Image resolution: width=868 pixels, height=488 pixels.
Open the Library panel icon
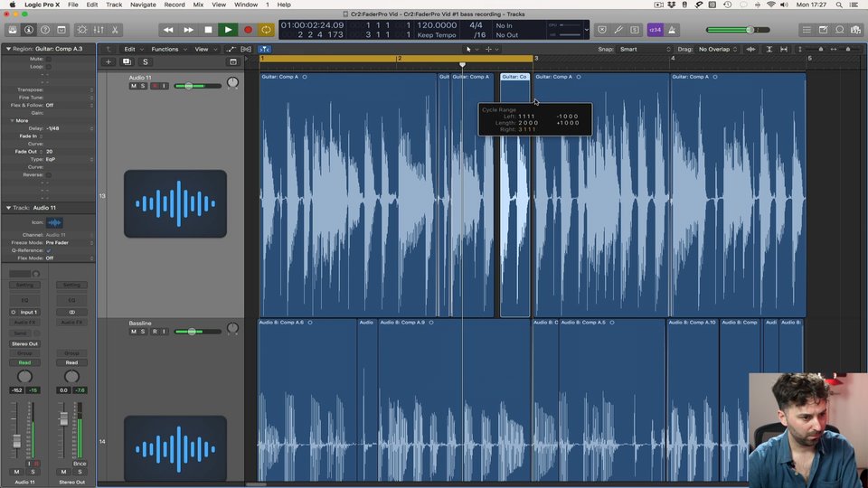tap(13, 30)
